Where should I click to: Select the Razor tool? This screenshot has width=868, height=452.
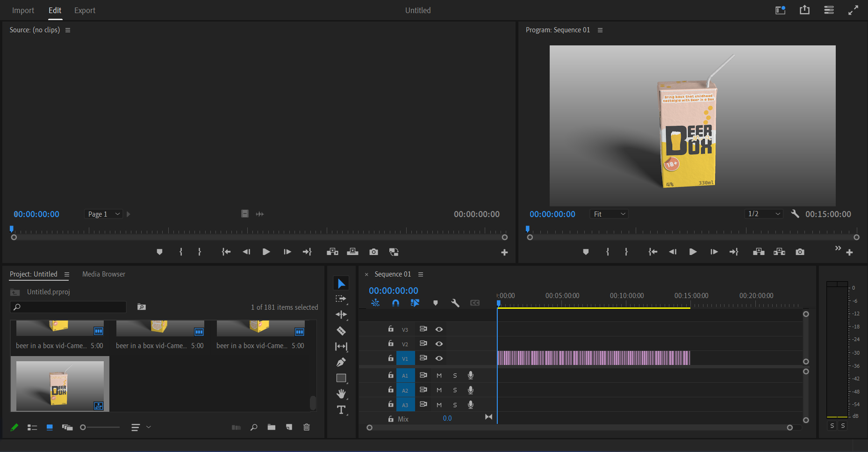(x=341, y=331)
